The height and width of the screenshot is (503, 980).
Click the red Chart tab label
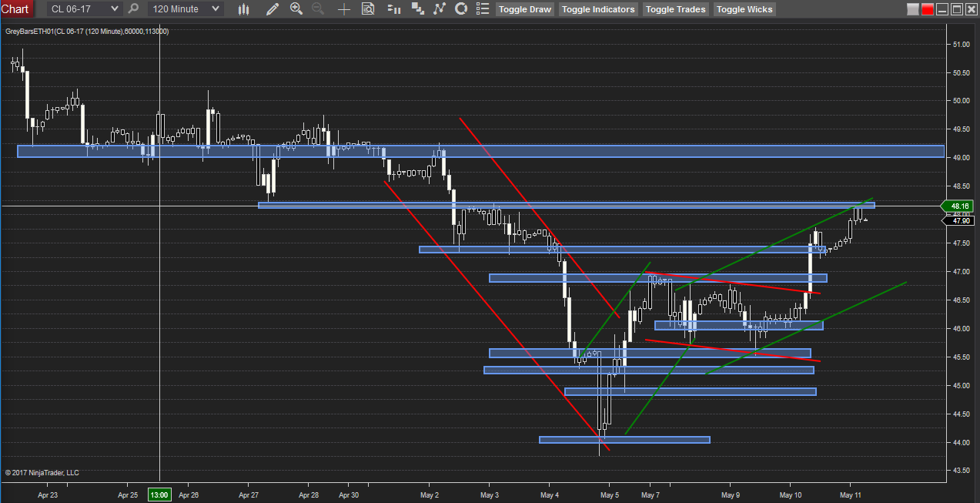click(x=16, y=9)
